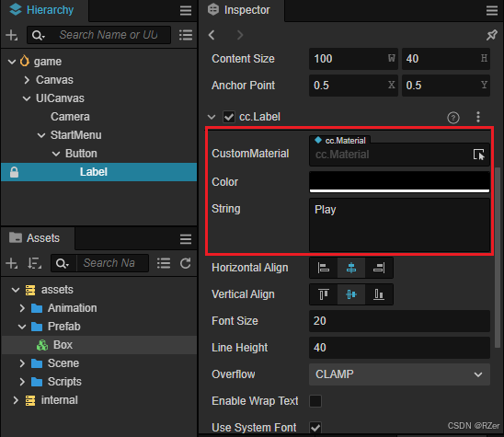The width and height of the screenshot is (504, 437).
Task: Expand the Scripts folder
Action: [22, 382]
